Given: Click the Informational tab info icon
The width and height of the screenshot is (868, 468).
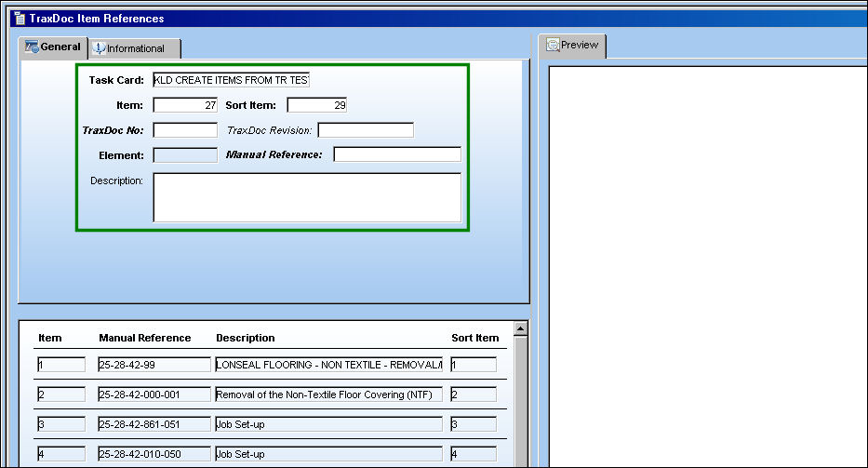Looking at the screenshot, I should pyautogui.click(x=100, y=48).
